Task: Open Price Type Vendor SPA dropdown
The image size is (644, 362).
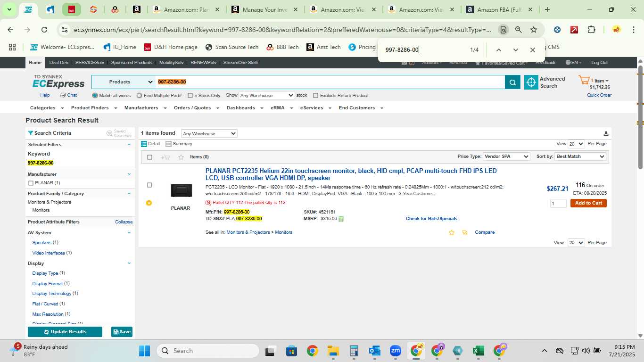Action: pyautogui.click(x=506, y=156)
